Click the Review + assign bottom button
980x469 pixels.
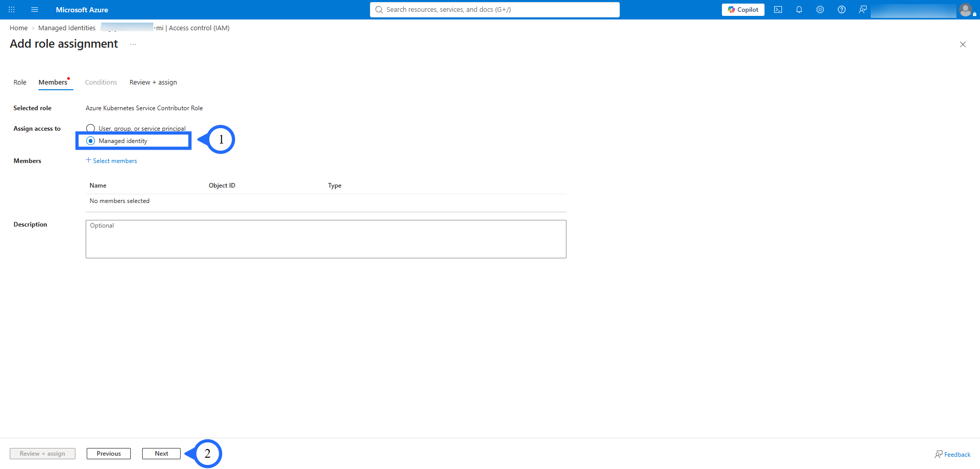[43, 454]
